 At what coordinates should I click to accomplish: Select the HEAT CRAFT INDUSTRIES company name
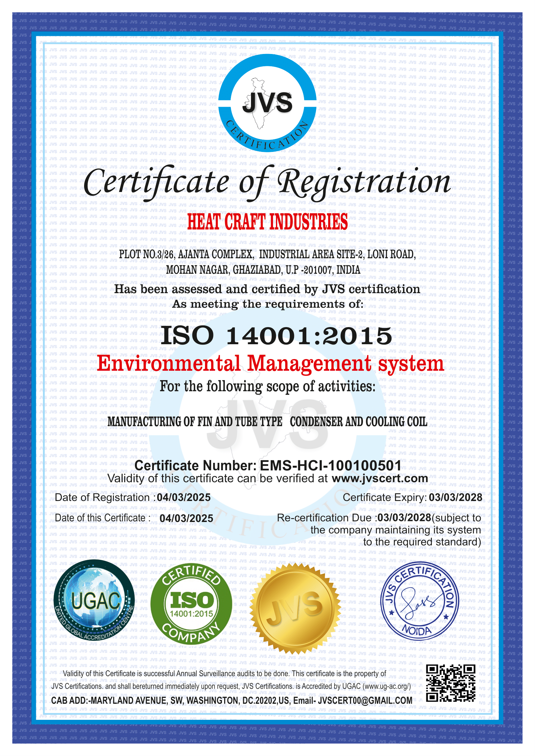pyautogui.click(x=267, y=222)
